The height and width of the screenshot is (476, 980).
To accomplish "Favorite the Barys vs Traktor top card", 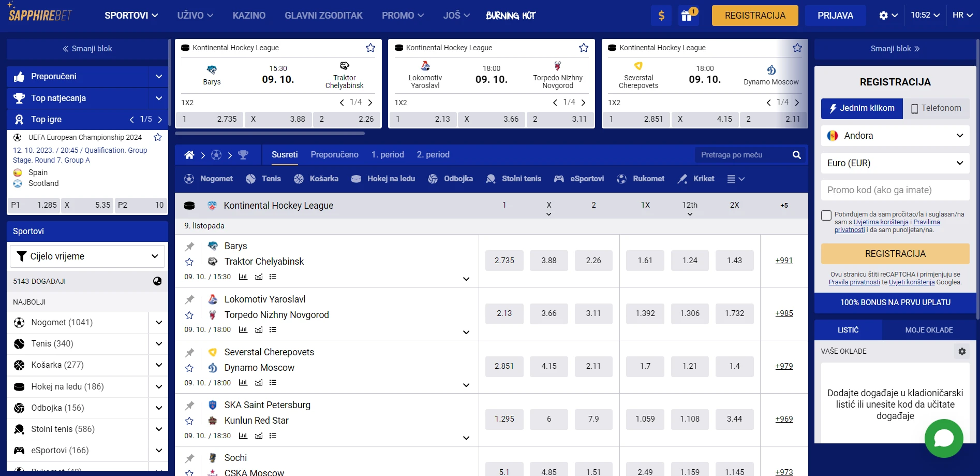I will (370, 48).
